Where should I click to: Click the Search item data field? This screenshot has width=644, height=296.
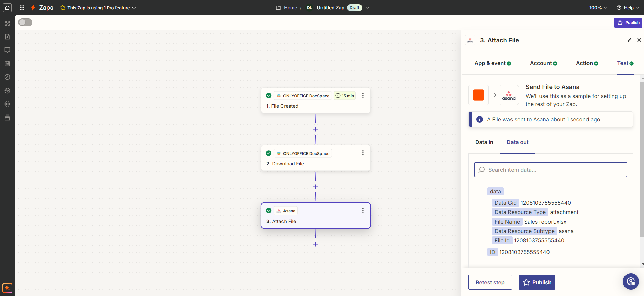[551, 170]
